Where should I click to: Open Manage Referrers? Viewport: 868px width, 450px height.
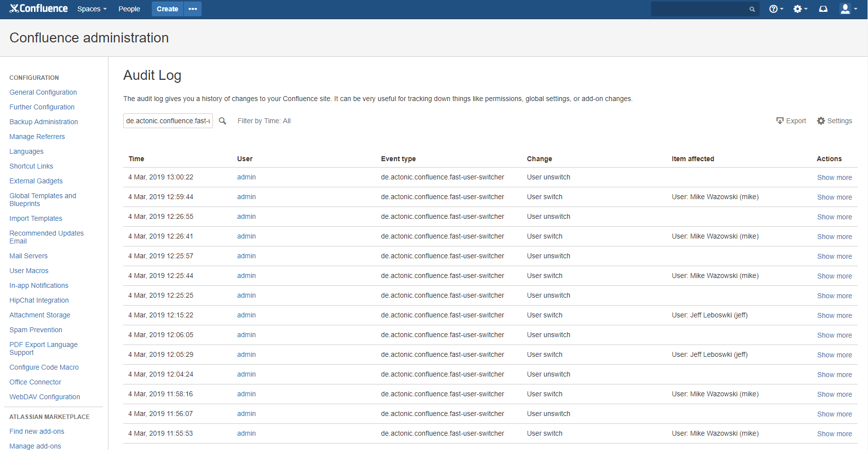(x=37, y=137)
